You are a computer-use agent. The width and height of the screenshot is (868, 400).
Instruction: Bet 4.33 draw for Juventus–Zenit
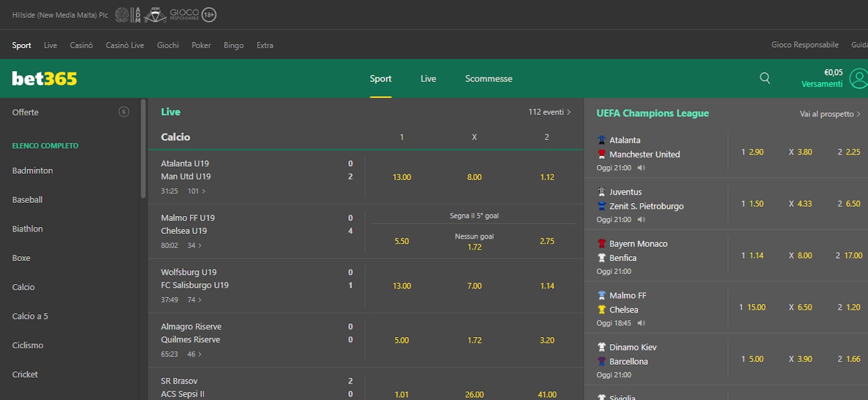coord(800,204)
